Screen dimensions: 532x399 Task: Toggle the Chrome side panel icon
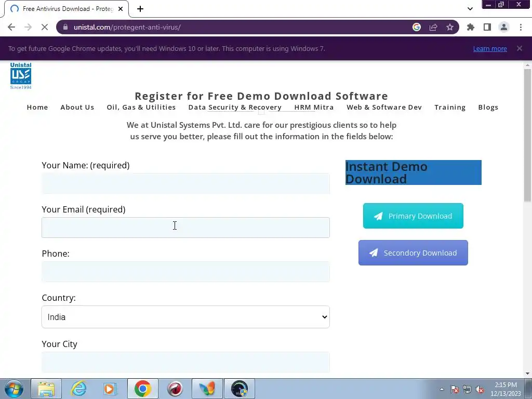point(487,27)
